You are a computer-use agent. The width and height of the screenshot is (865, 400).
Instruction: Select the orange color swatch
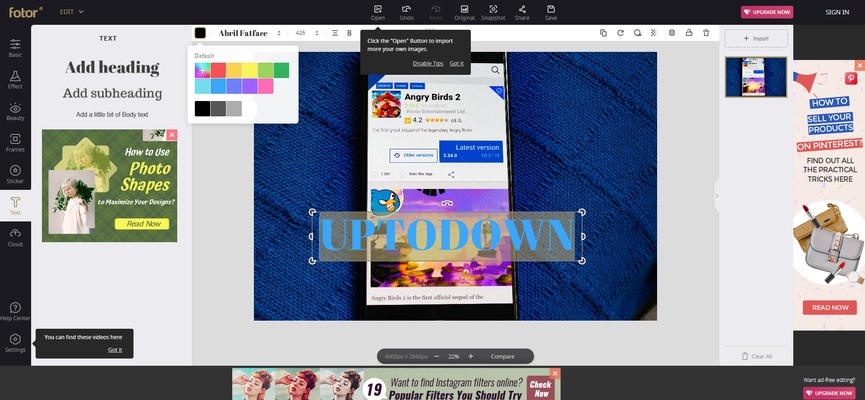click(x=234, y=70)
